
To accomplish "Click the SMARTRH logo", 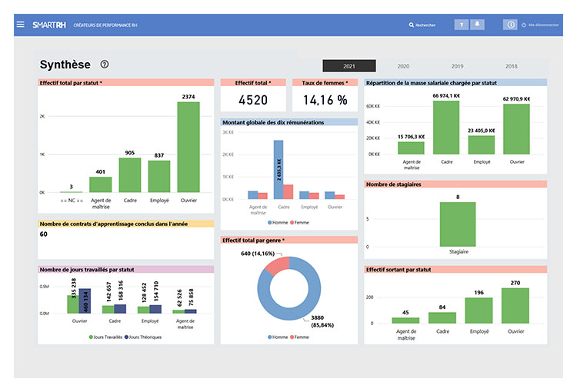I will (x=49, y=25).
